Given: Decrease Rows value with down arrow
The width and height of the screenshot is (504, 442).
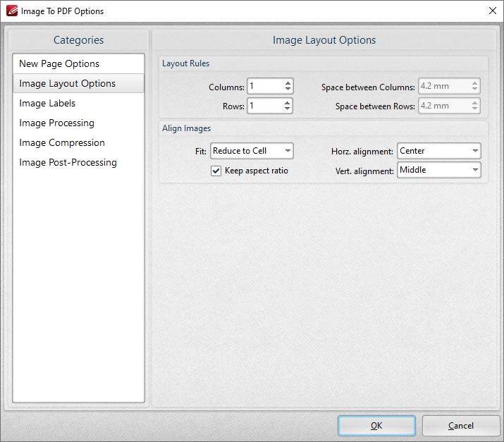Looking at the screenshot, I should click(x=288, y=109).
